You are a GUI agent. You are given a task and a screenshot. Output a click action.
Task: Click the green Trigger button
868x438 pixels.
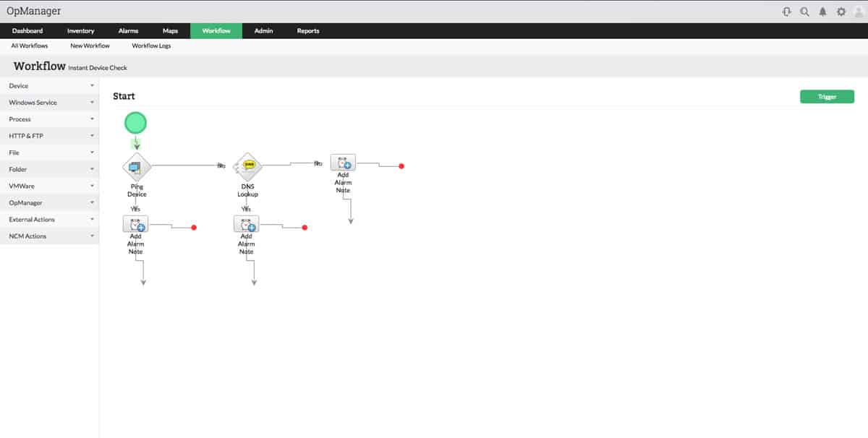point(827,97)
